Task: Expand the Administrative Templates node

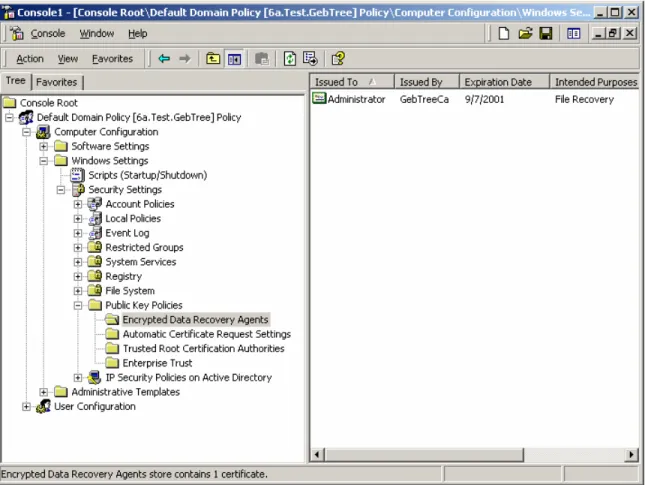Action: (x=44, y=392)
